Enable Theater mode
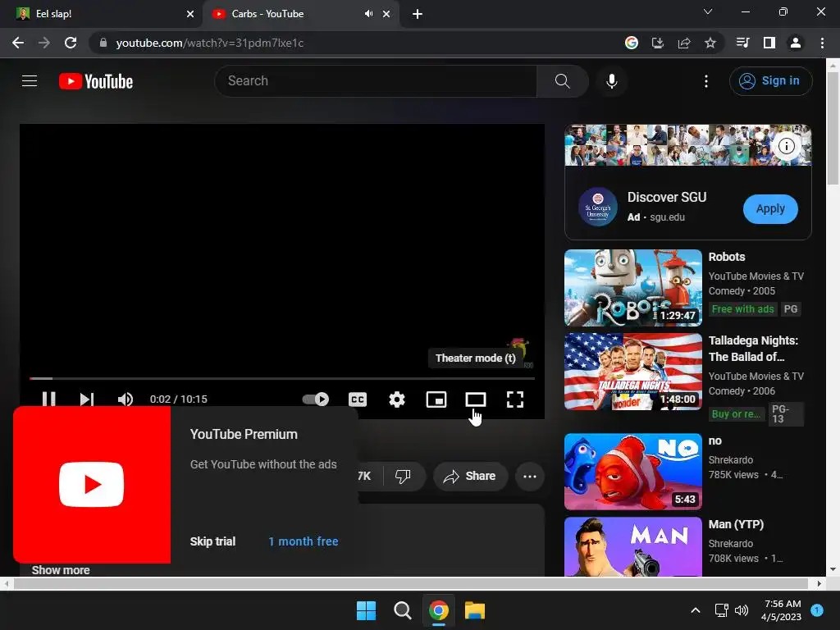The width and height of the screenshot is (840, 630). click(476, 399)
